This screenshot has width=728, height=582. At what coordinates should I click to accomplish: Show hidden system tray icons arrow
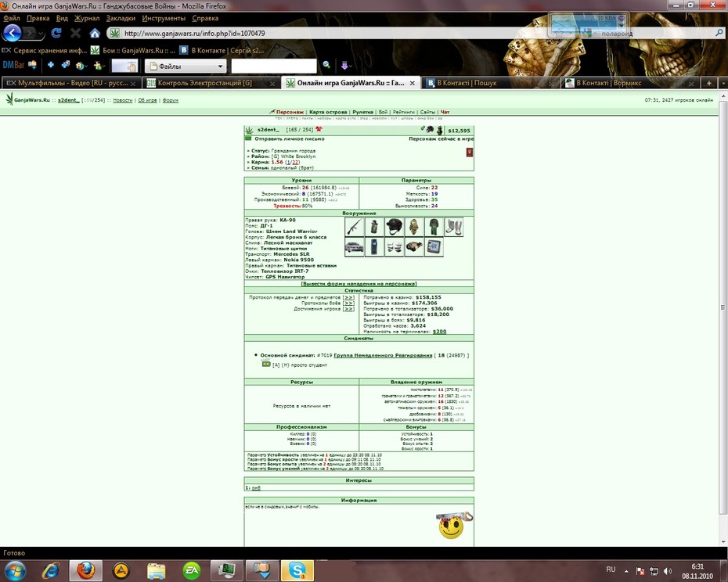pyautogui.click(x=626, y=571)
